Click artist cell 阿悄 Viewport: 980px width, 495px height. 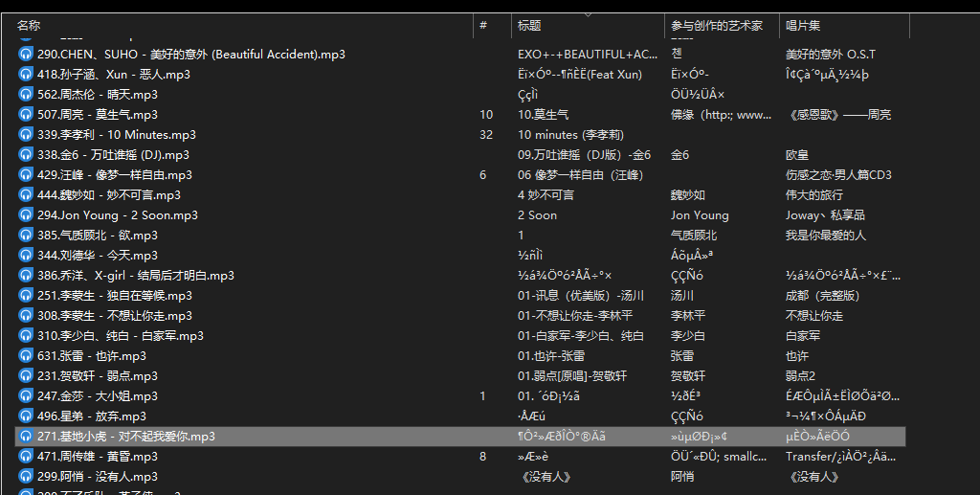(x=681, y=476)
